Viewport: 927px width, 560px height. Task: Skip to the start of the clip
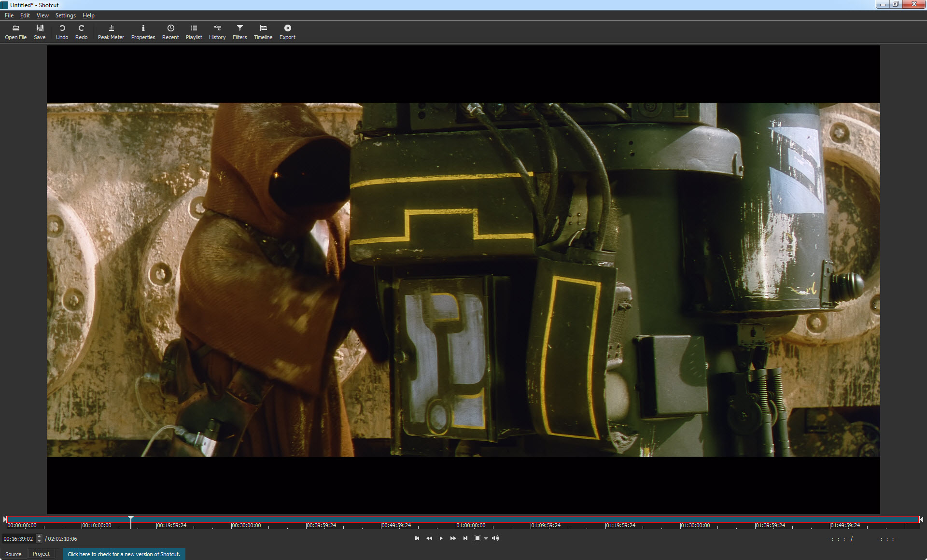(x=417, y=538)
